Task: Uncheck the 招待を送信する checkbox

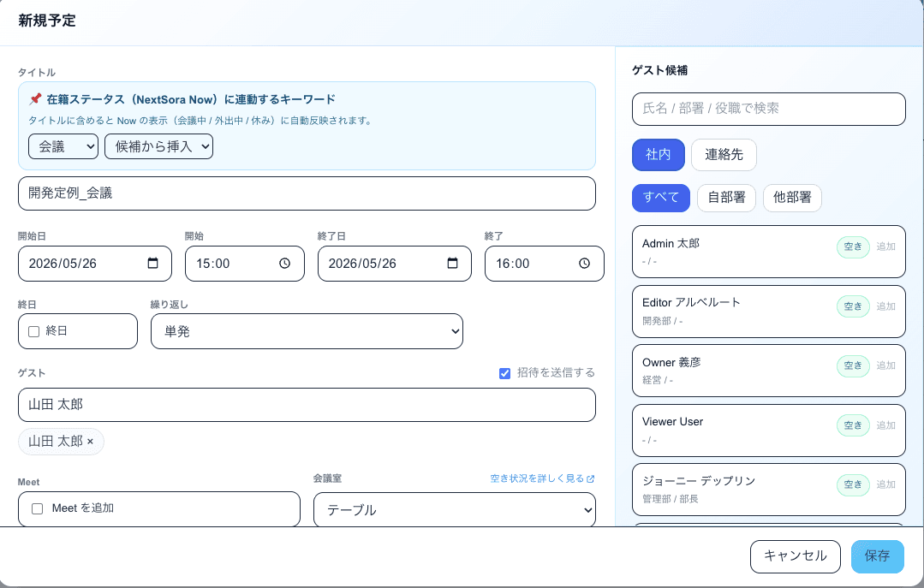Action: point(504,373)
